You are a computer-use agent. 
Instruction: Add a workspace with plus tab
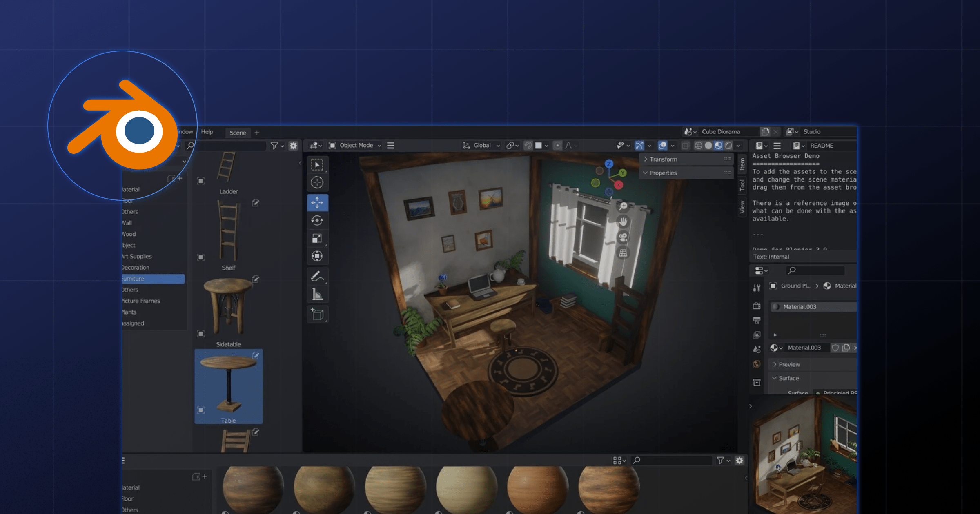point(257,133)
